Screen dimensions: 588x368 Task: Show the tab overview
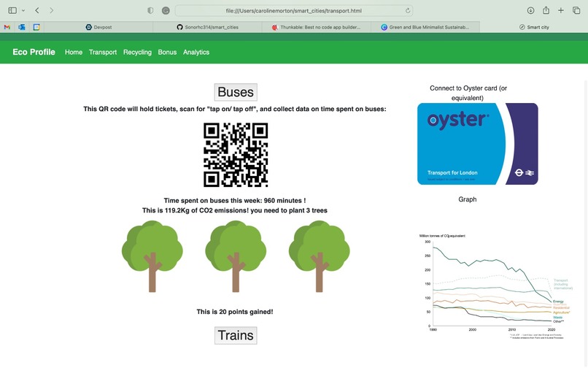(576, 10)
